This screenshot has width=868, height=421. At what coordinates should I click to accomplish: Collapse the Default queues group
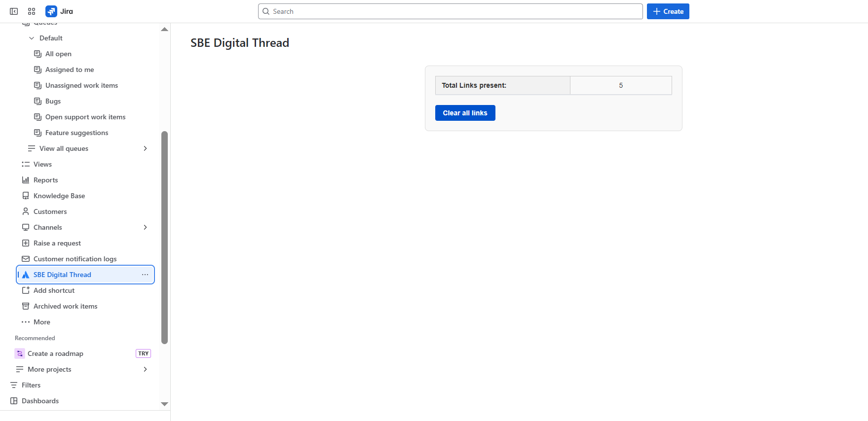[x=32, y=38]
